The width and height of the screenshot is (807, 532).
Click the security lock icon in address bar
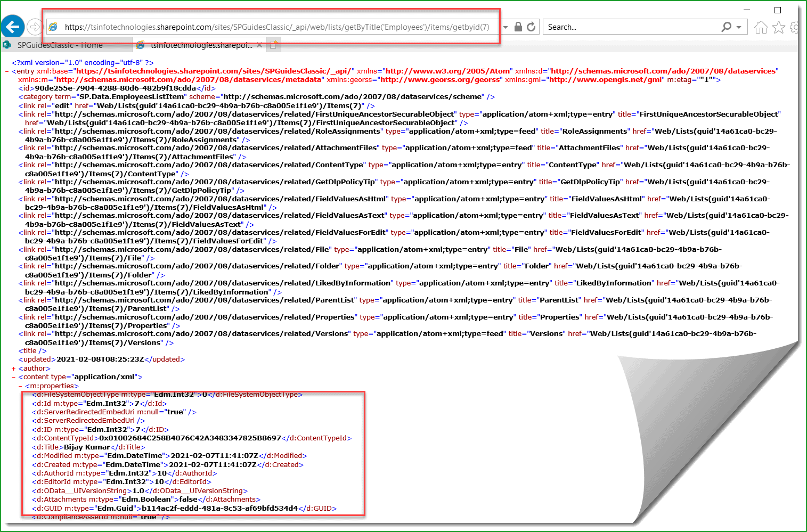(x=517, y=27)
